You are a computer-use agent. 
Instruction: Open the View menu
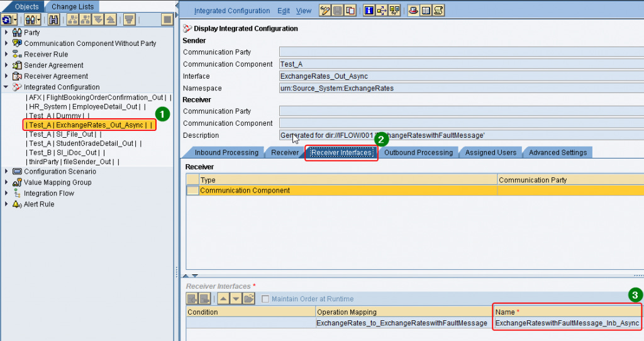click(304, 11)
